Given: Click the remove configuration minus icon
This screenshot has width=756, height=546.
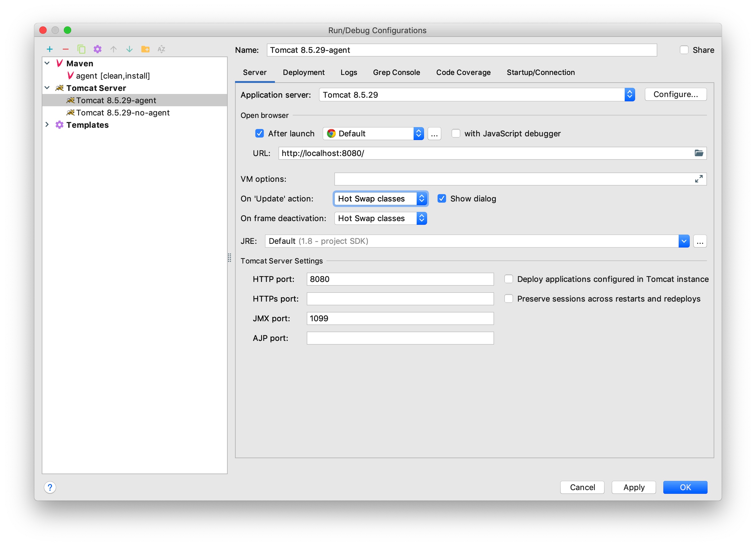Looking at the screenshot, I should pyautogui.click(x=66, y=49).
